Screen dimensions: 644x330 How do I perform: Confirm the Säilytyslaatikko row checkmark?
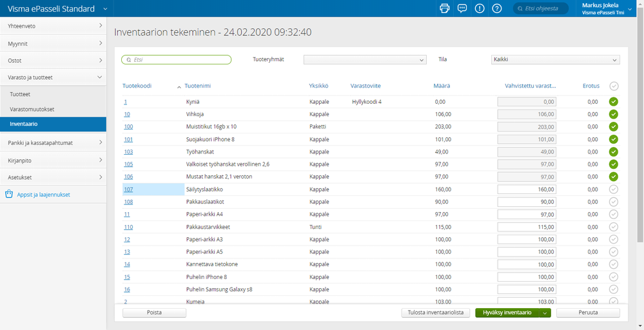coord(614,189)
